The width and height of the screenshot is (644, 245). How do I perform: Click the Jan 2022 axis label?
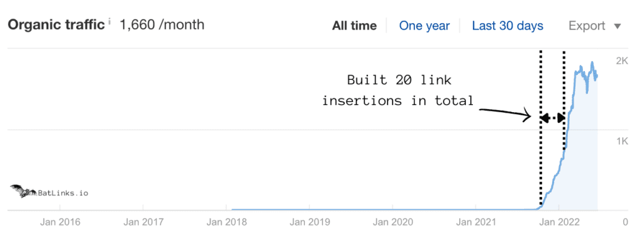(x=558, y=222)
